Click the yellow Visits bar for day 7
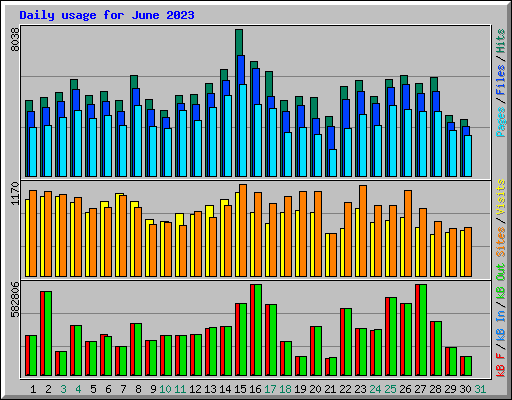Screen dimensions: 512x400 click(117, 235)
